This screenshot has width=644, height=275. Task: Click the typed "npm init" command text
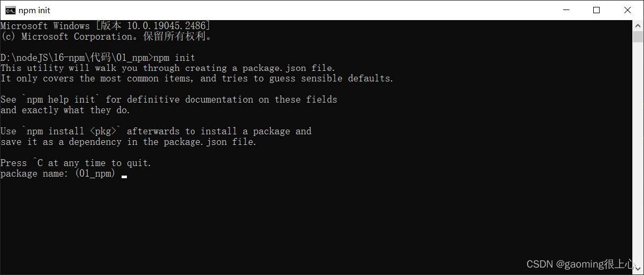tap(174, 58)
